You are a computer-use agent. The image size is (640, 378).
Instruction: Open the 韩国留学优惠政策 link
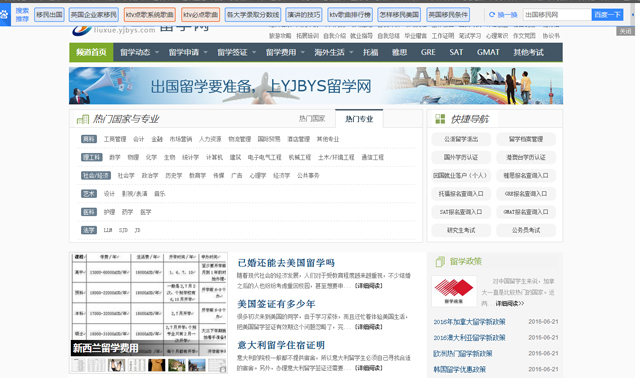pos(460,369)
